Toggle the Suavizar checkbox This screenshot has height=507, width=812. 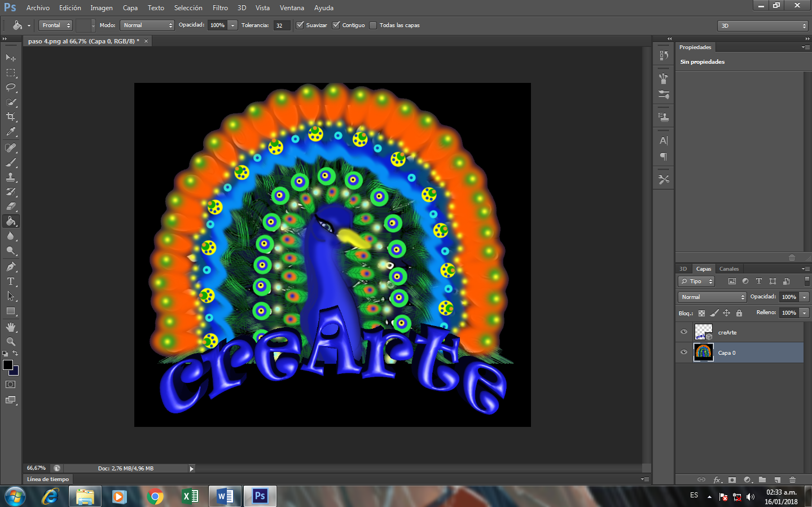pos(300,25)
